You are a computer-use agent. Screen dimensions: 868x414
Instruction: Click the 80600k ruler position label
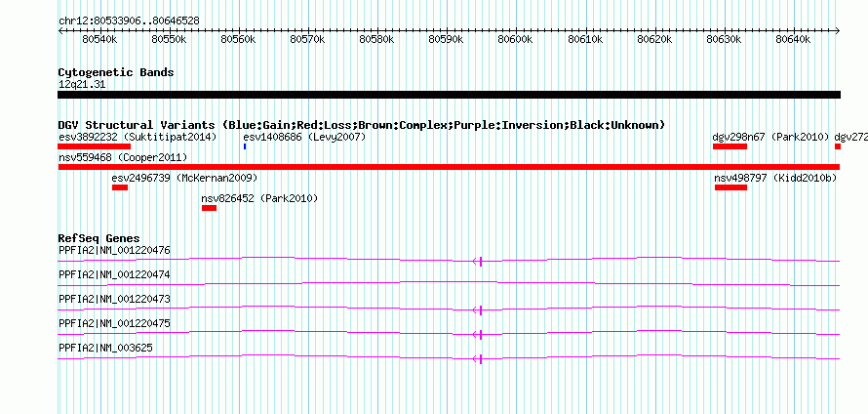tap(516, 39)
